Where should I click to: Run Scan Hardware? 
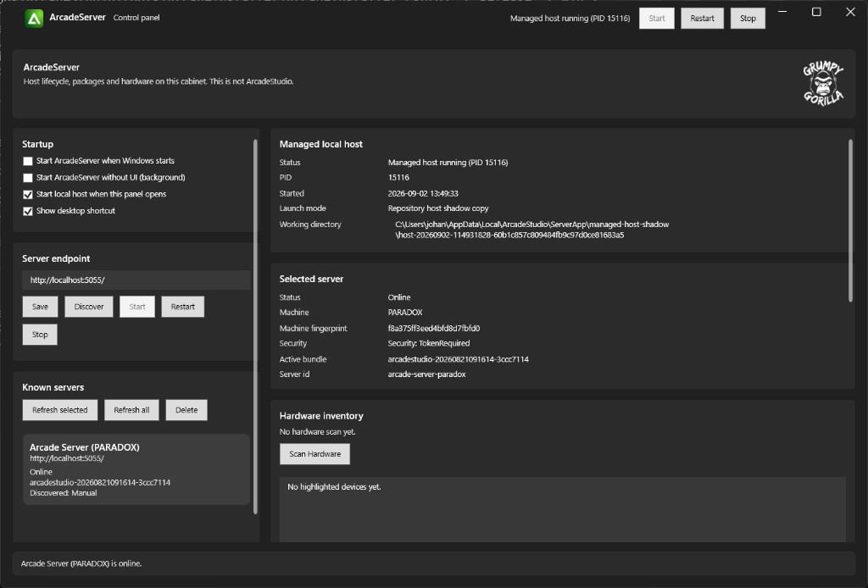(x=314, y=453)
